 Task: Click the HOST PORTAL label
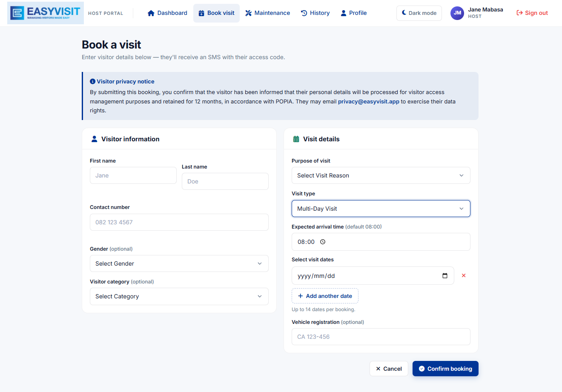point(106,13)
